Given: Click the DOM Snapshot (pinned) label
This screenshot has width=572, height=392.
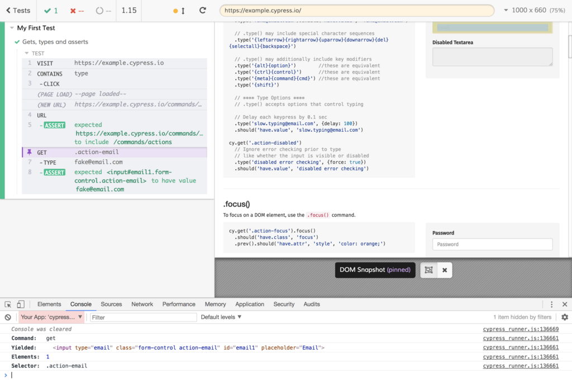Looking at the screenshot, I should click(375, 270).
